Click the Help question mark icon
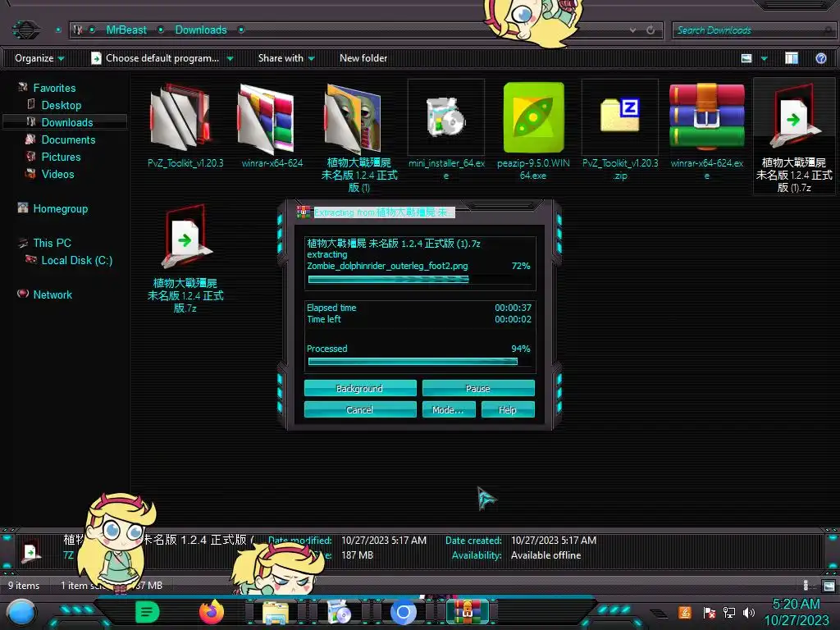840x630 pixels. 820,58
